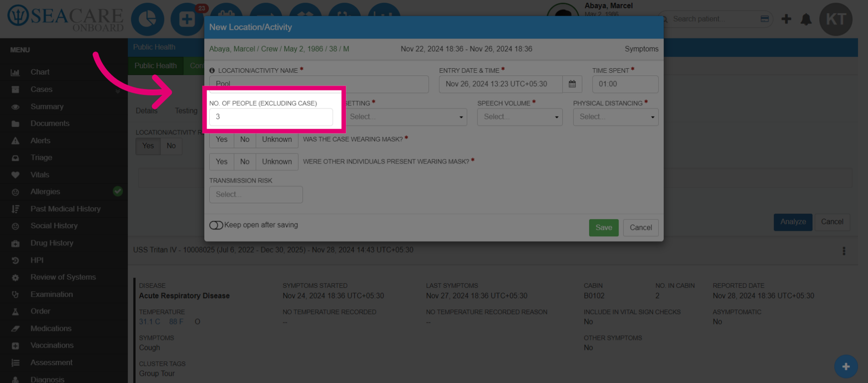The height and width of the screenshot is (383, 868).
Task: Click the Past Medical History icon
Action: click(15, 209)
